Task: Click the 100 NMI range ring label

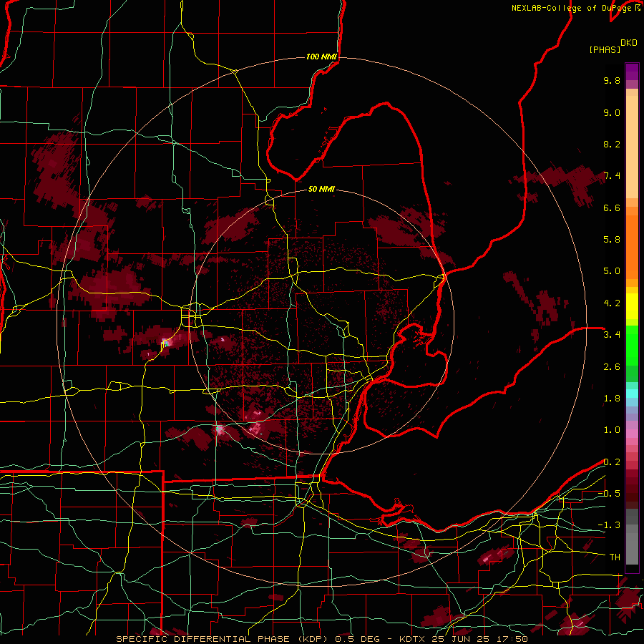Action: pyautogui.click(x=321, y=57)
